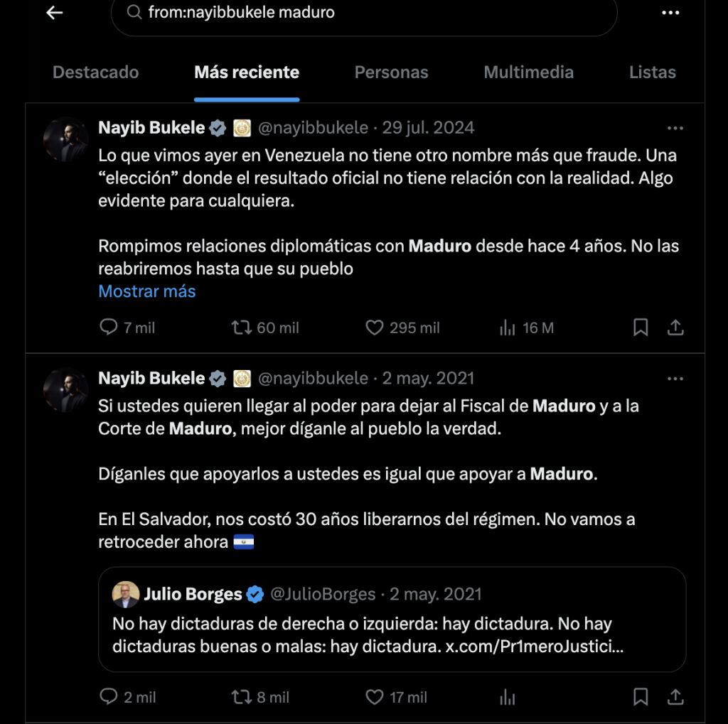Open more options on 2 may. 2021 tweet
Screen dimensions: 728x724
pos(675,379)
